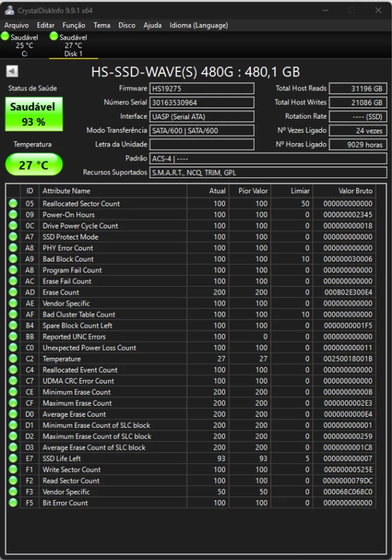Click Total Host Reads value 31196 GB

(358, 89)
